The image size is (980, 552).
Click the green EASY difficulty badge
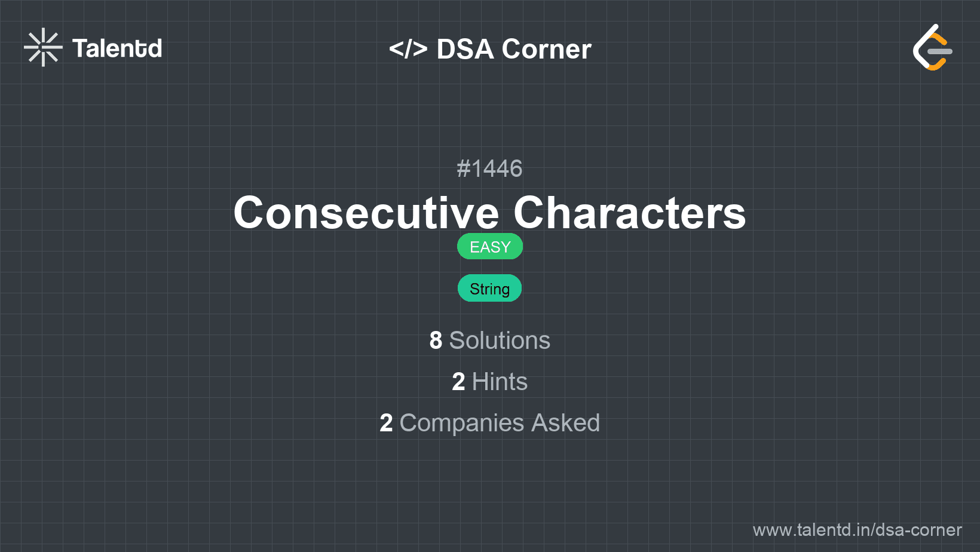coord(490,247)
